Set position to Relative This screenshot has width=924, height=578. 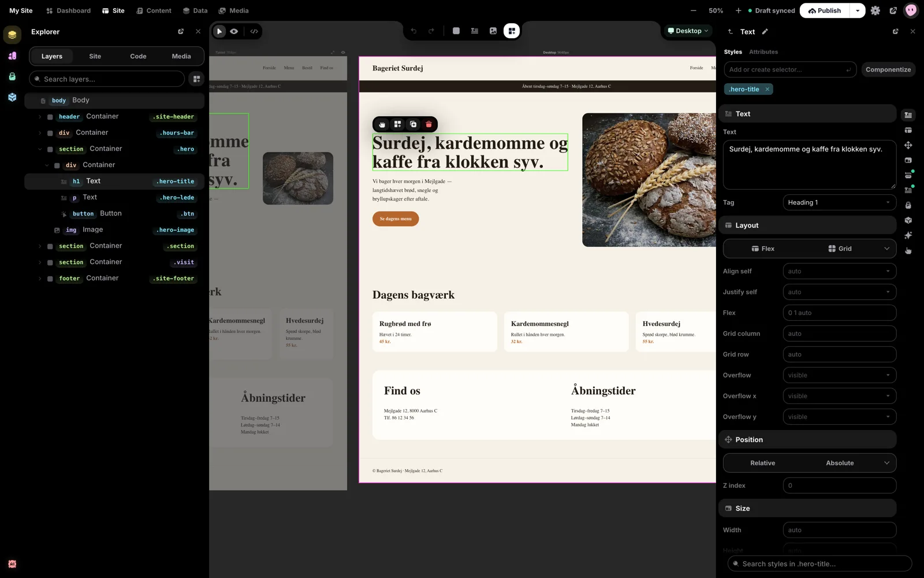click(x=763, y=463)
